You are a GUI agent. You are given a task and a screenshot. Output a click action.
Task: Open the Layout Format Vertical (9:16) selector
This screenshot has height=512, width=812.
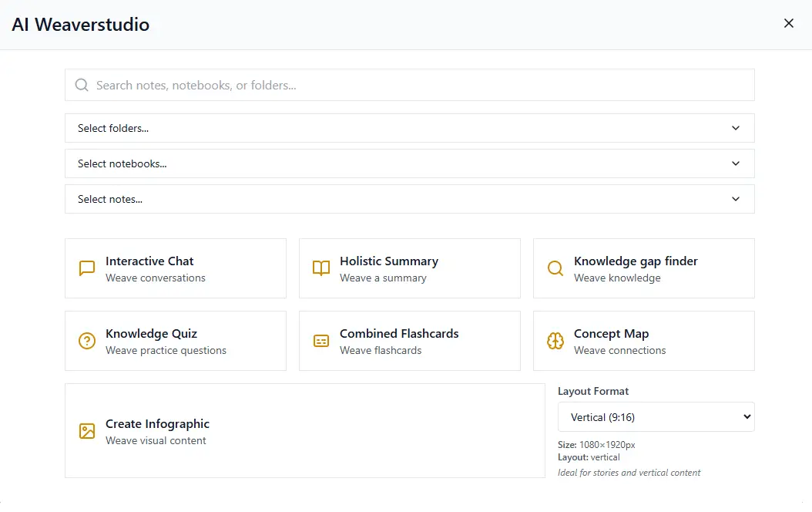coord(656,417)
